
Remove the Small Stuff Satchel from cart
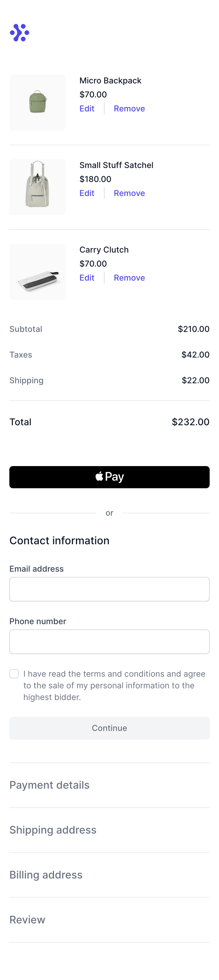pyautogui.click(x=129, y=193)
